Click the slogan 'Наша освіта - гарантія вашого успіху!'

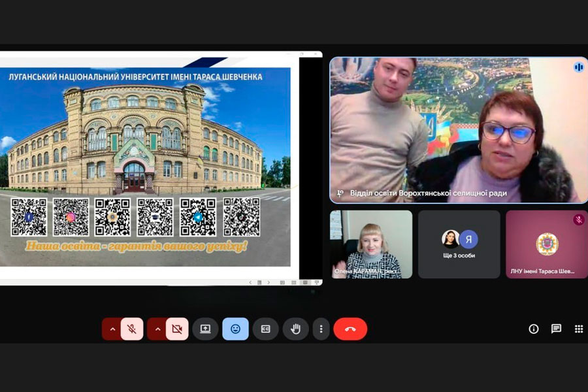pos(137,246)
